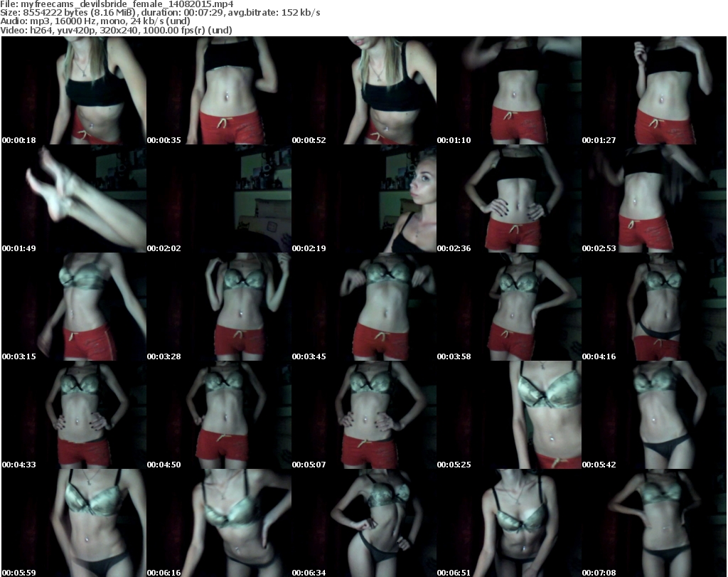Open the frame marked 00:00:52
The image size is (728, 577).
[363, 90]
